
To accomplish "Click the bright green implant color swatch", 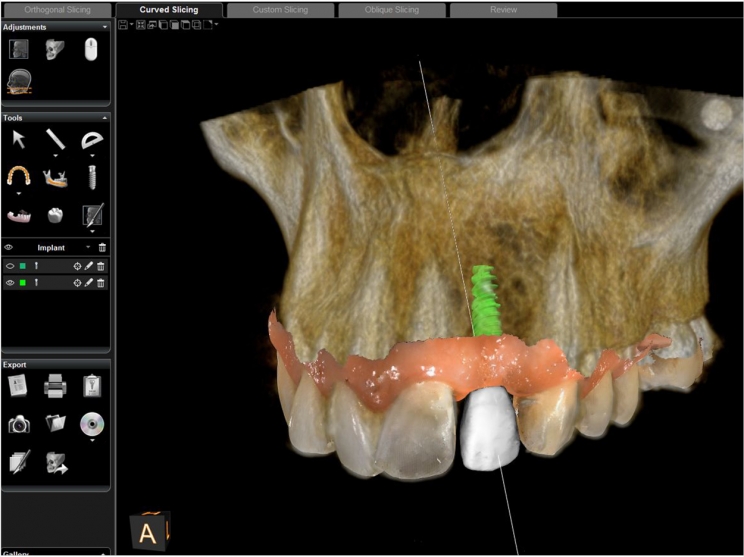I will click(22, 283).
